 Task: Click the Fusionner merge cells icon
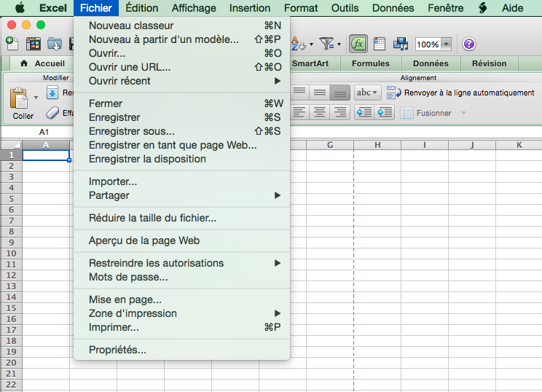click(x=406, y=113)
